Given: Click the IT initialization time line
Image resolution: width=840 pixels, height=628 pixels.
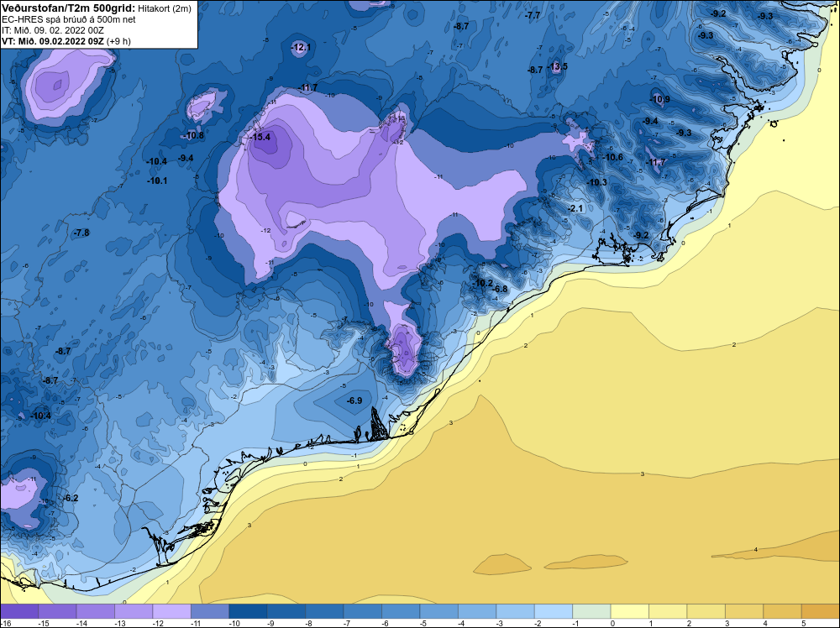Looking at the screenshot, I should click(52, 30).
